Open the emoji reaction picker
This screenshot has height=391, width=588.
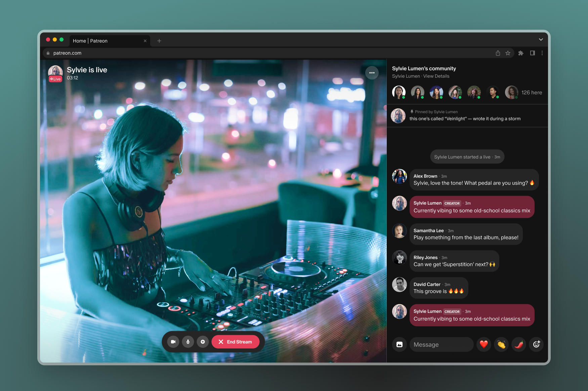(536, 344)
